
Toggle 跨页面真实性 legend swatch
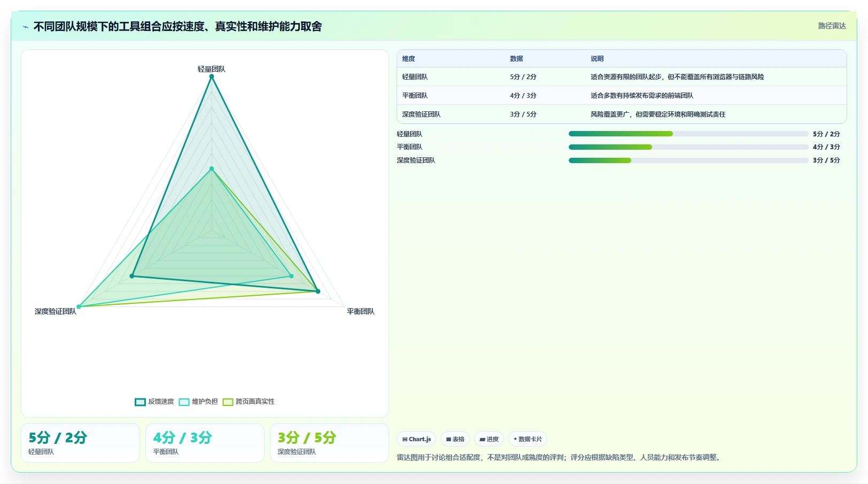point(228,402)
